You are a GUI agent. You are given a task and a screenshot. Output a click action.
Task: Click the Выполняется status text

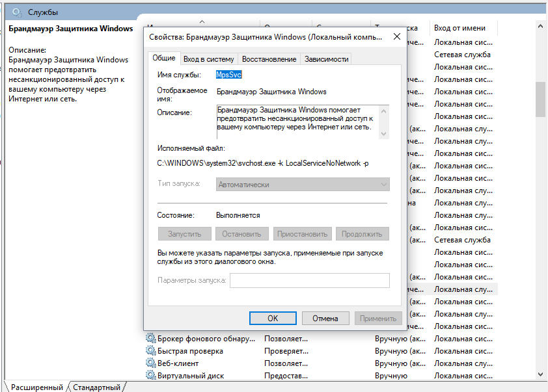(238, 215)
